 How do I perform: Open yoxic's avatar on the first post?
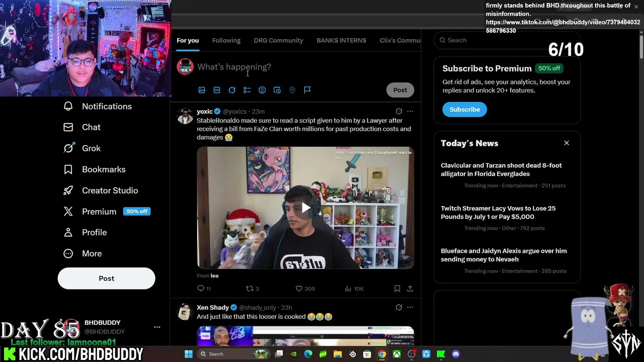click(185, 116)
